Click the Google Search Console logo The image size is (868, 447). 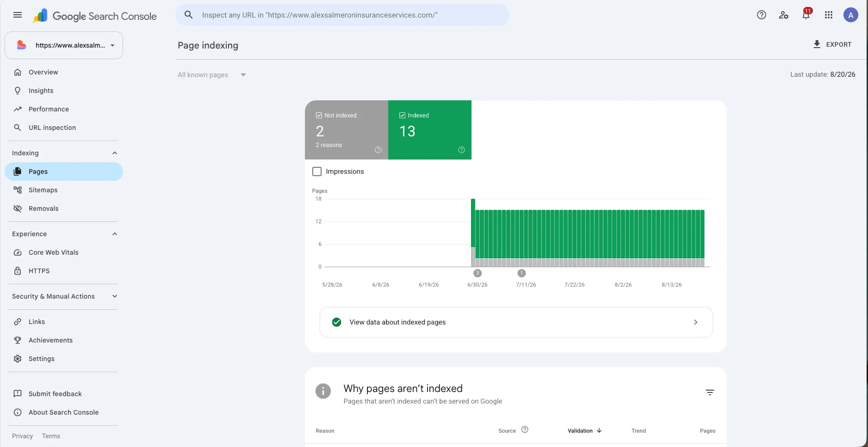point(94,16)
